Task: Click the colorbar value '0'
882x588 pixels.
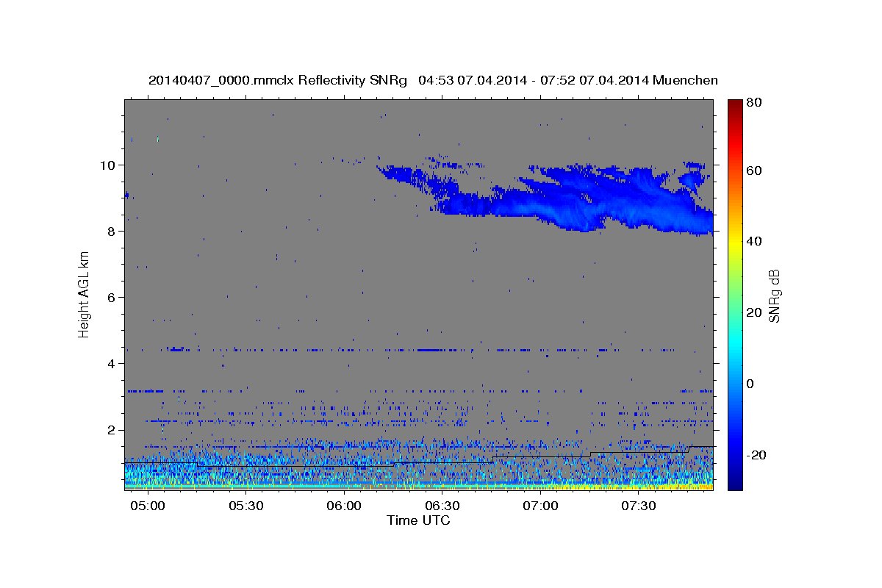Action: 750,384
